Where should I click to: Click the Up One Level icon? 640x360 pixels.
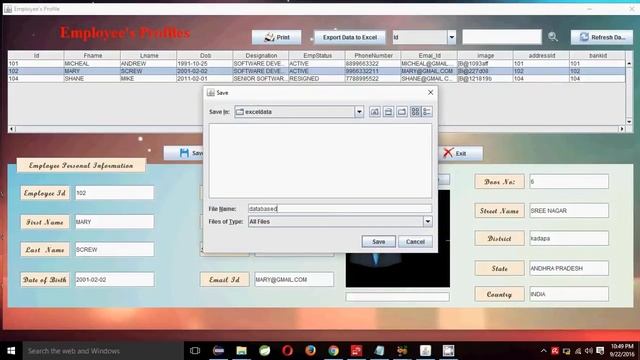375,111
